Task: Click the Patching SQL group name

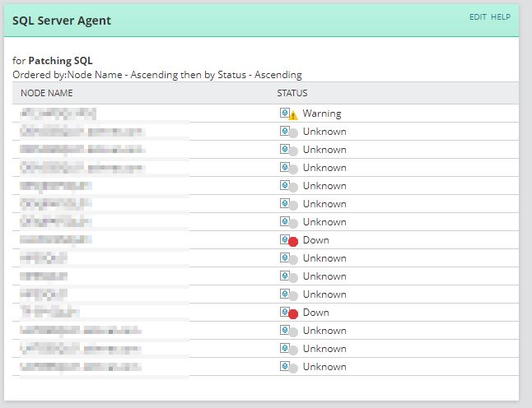Action: [x=60, y=61]
